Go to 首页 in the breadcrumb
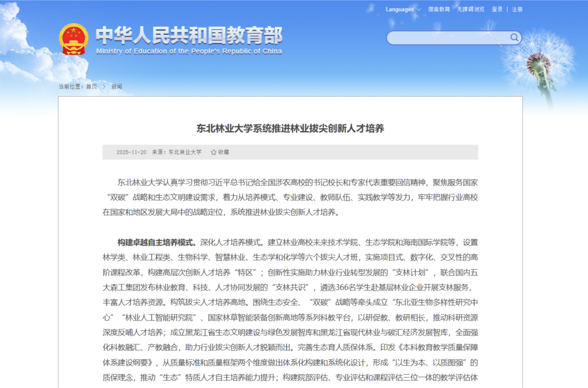 tap(91, 87)
